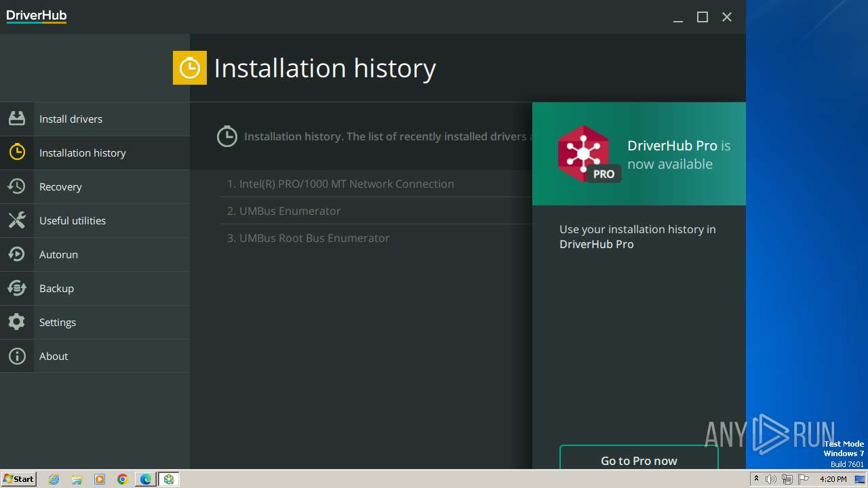Show hidden tray icons arrow
The image size is (868, 488).
tap(756, 479)
